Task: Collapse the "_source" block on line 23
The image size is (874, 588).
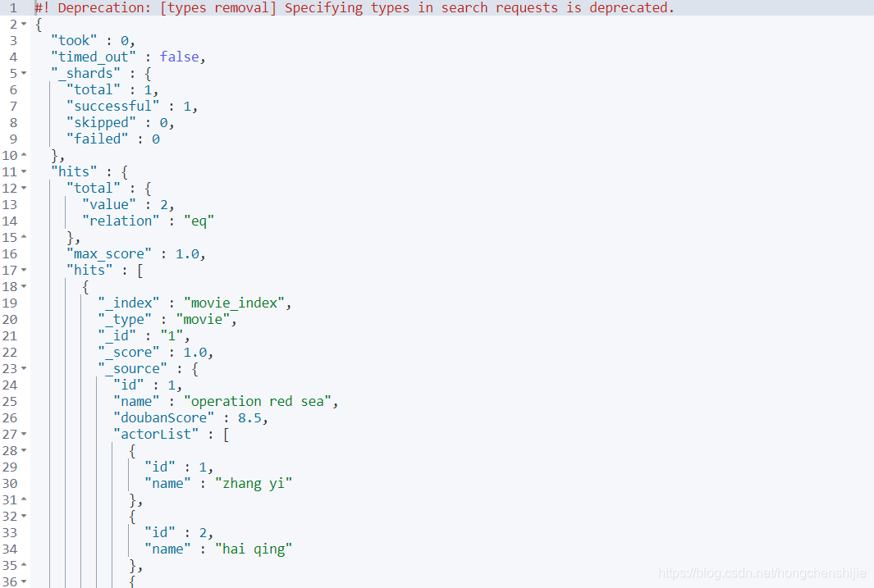Action: 24,368
